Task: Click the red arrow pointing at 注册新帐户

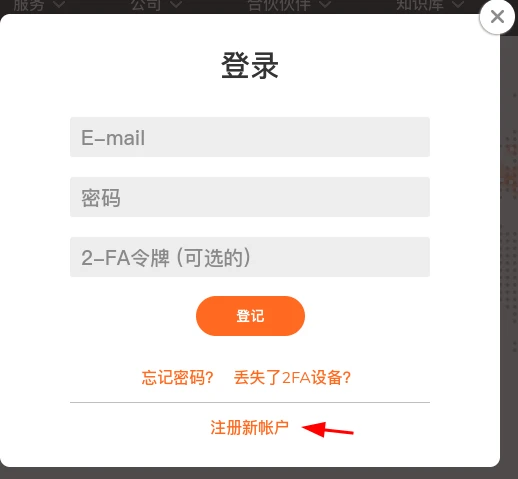Action: coord(327,429)
